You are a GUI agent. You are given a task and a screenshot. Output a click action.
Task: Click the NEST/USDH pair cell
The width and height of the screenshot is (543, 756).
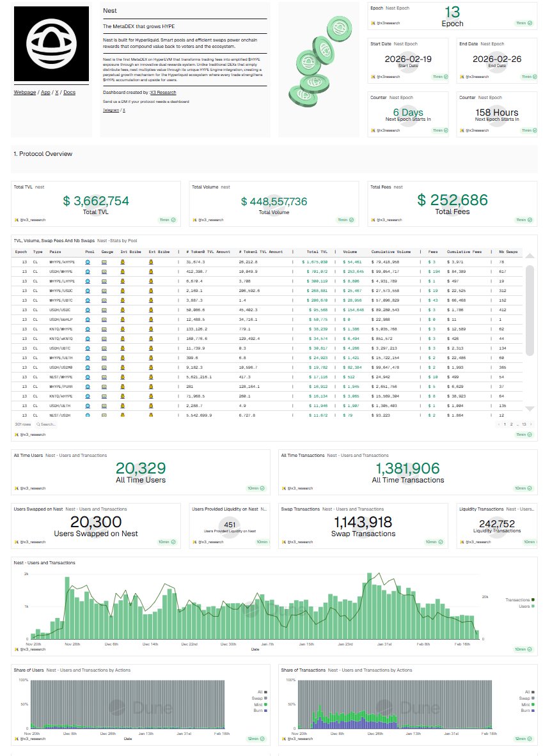click(60, 415)
